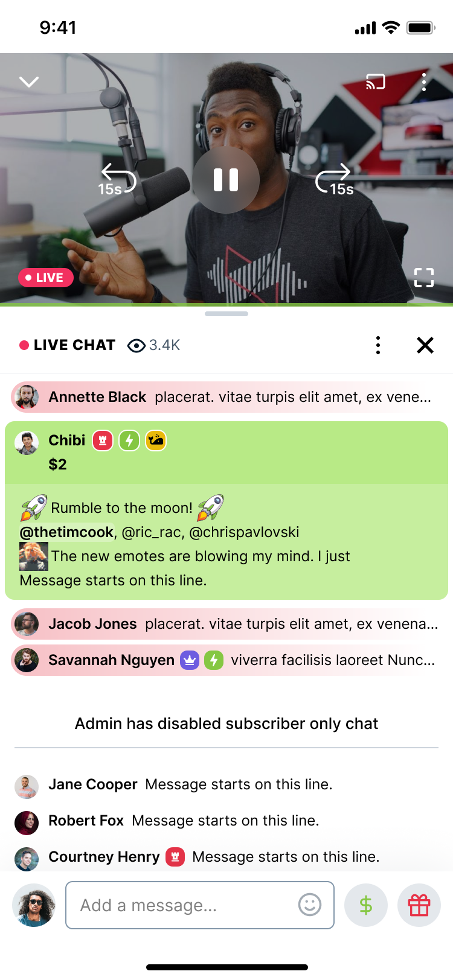Click the red LIVE badge

[x=45, y=278]
